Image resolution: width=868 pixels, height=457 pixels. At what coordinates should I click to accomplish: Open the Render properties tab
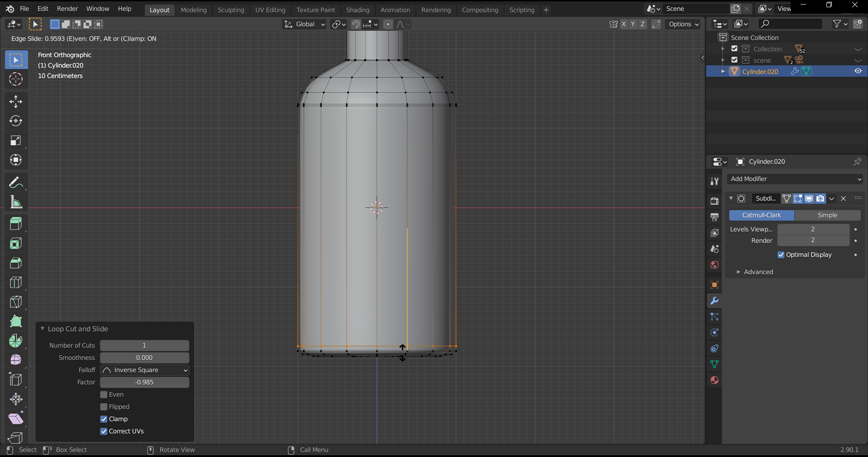(714, 201)
